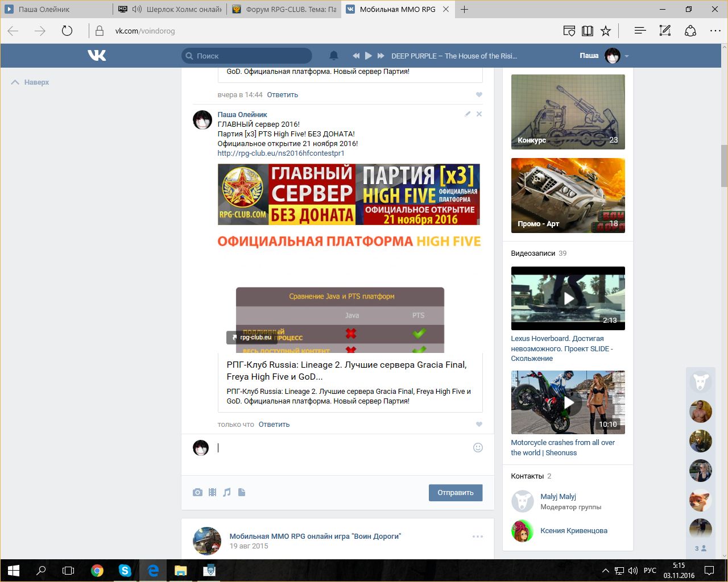728x582 pixels.
Task: Switch to the Паша Олейник browser tab
Action: [x=57, y=9]
